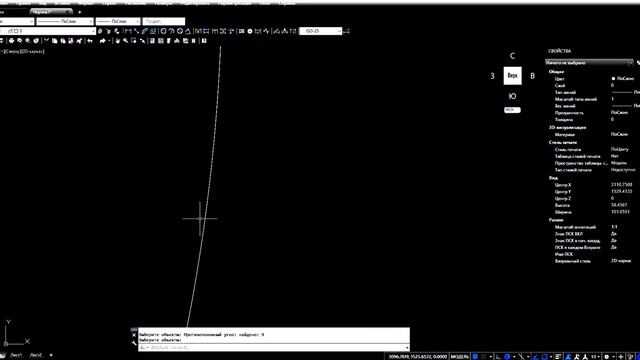640x360 pixels.
Task: Click the Верх face of ViewCube
Action: [512, 76]
